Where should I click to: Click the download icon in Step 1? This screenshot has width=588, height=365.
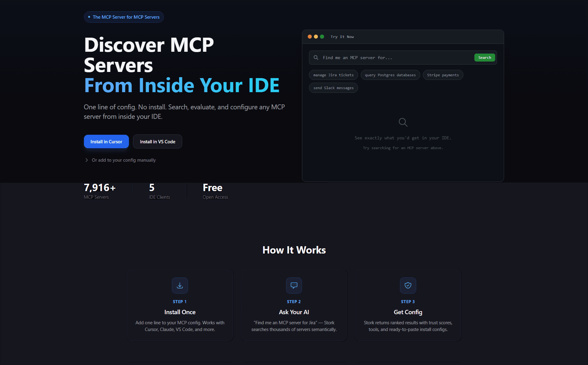point(180,285)
